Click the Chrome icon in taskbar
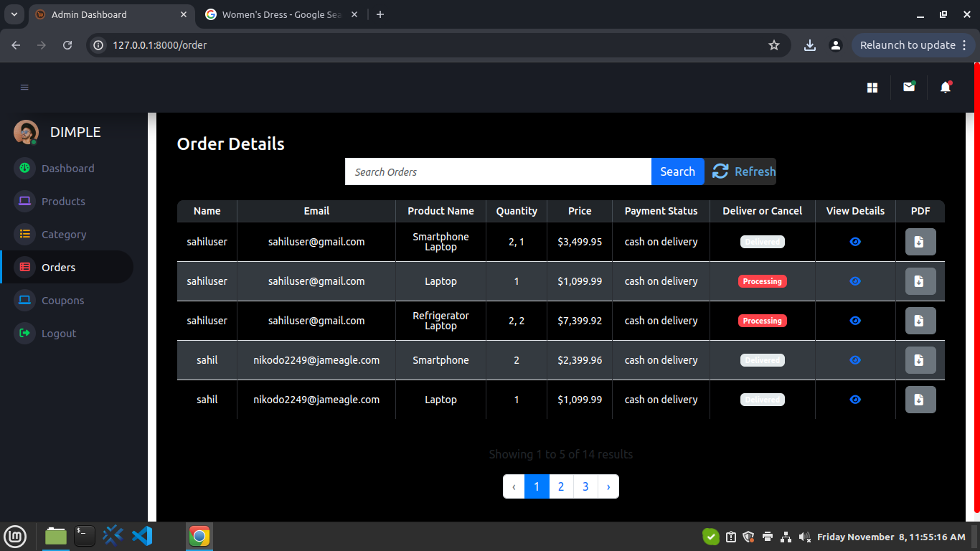Image resolution: width=980 pixels, height=551 pixels. tap(199, 536)
